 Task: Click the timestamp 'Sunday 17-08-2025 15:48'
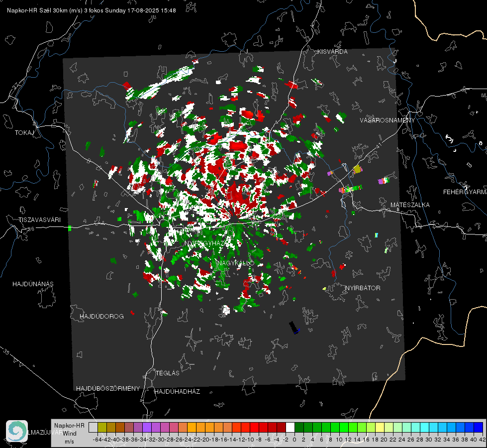click(140, 10)
